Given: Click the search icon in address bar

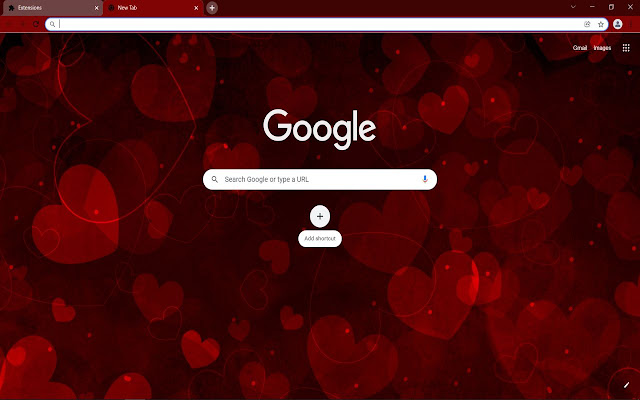Looking at the screenshot, I should tap(52, 24).
